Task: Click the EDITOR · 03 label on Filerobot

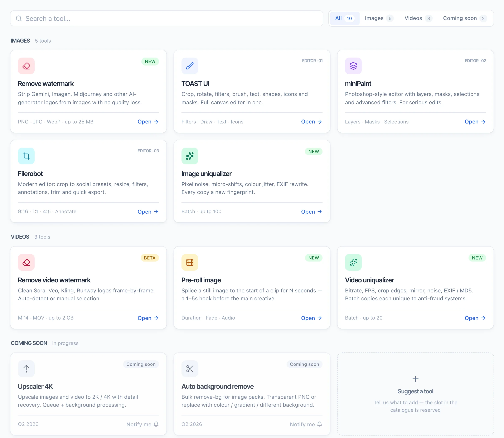Action: coord(148,151)
